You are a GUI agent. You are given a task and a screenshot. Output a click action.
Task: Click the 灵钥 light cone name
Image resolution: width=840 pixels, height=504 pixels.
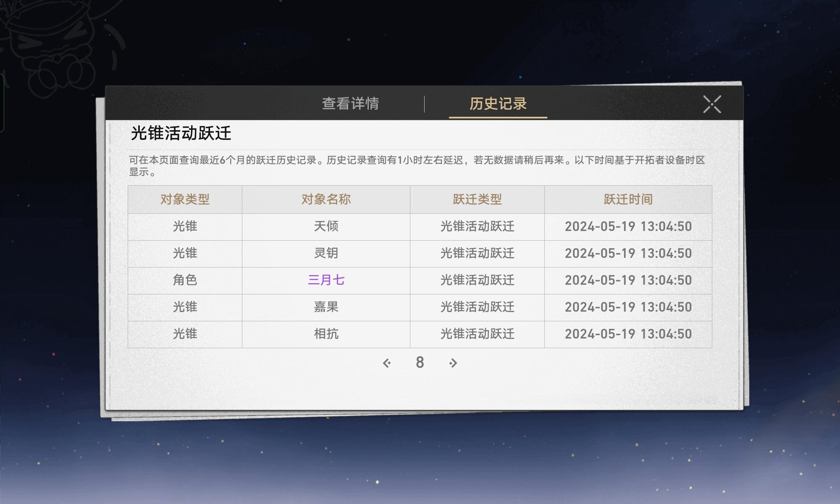point(326,253)
